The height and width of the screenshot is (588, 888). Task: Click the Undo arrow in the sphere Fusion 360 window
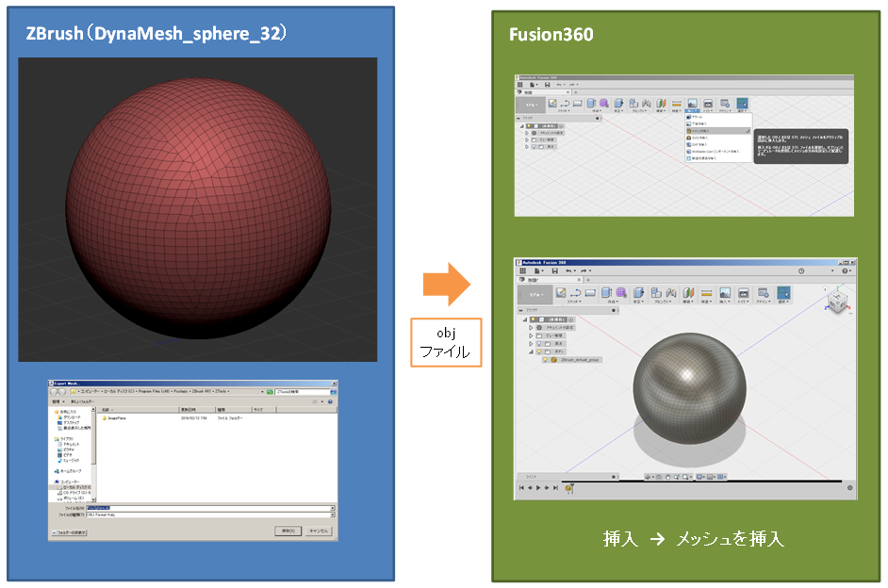569,271
